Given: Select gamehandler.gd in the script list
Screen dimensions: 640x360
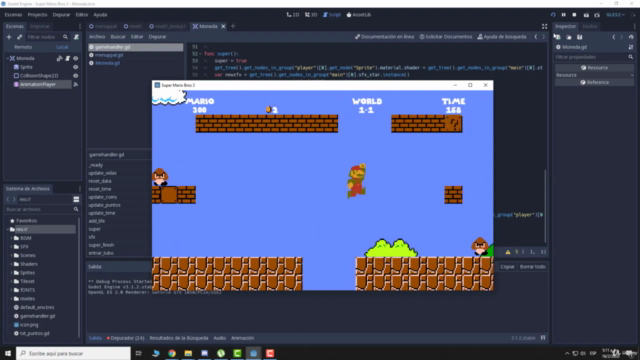Looking at the screenshot, I should 136,47.
